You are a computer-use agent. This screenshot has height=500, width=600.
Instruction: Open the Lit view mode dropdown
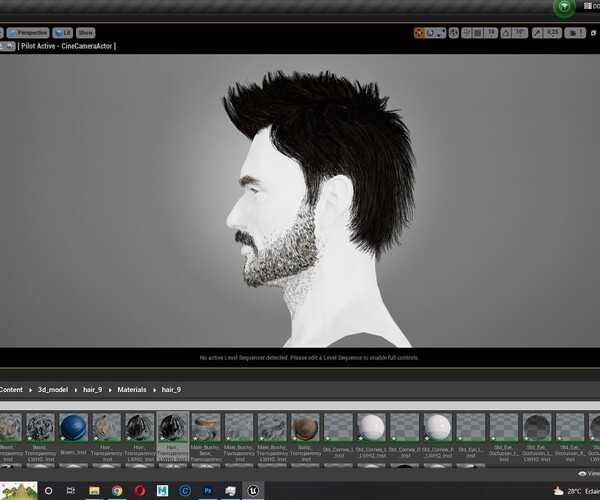tap(63, 33)
